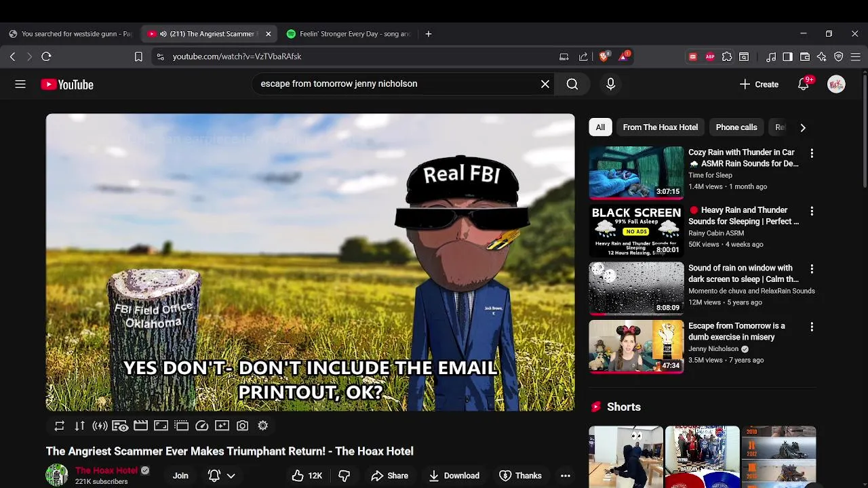Open Brave Rewards triangle icon
Viewport: 868px width, 488px height.
pos(623,57)
